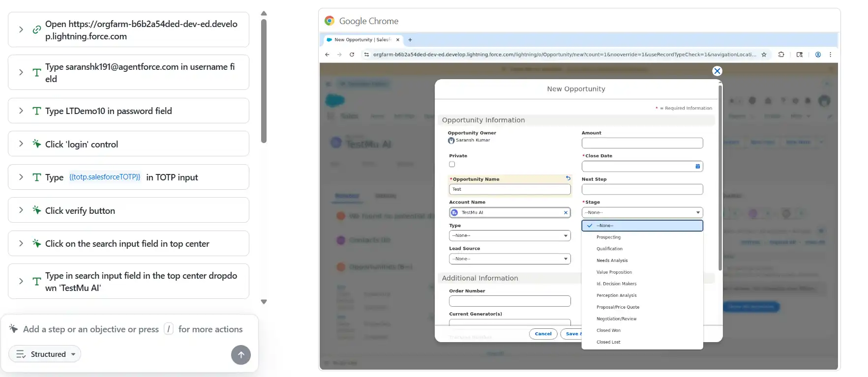This screenshot has width=868, height=377.
Task: Click type icon on username step
Action: pos(36,73)
